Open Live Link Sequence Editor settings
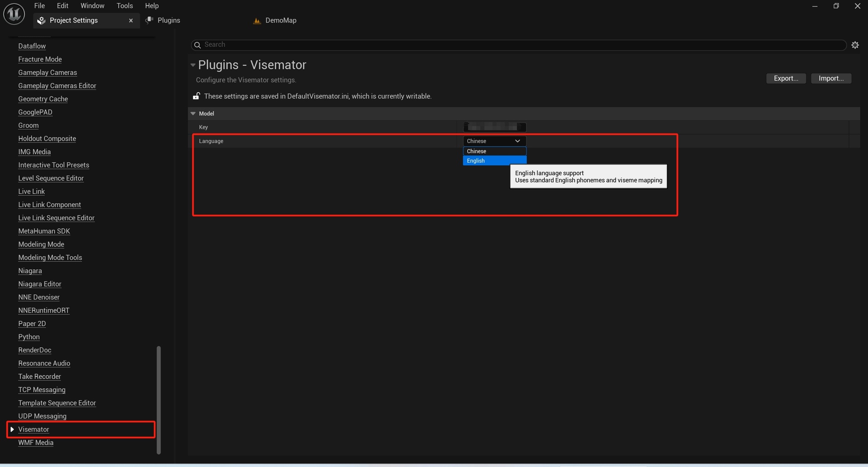Viewport: 868px width, 467px height. pyautogui.click(x=57, y=218)
